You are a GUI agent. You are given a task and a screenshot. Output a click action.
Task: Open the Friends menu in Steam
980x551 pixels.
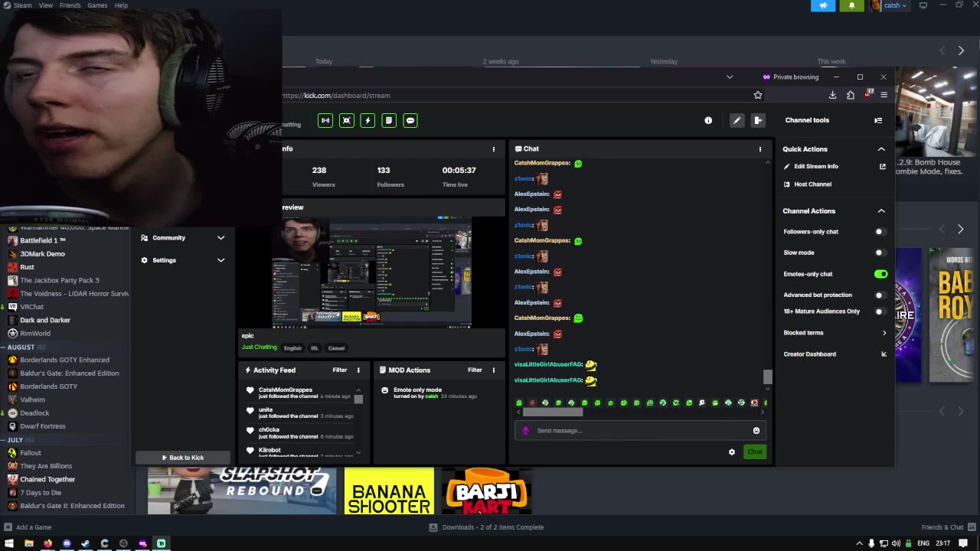[70, 5]
